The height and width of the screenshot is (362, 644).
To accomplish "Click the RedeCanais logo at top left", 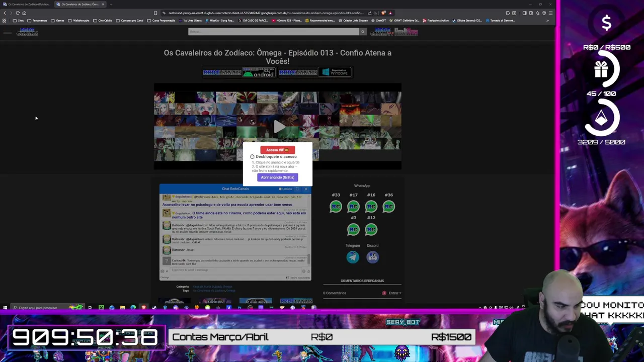I will [x=28, y=32].
